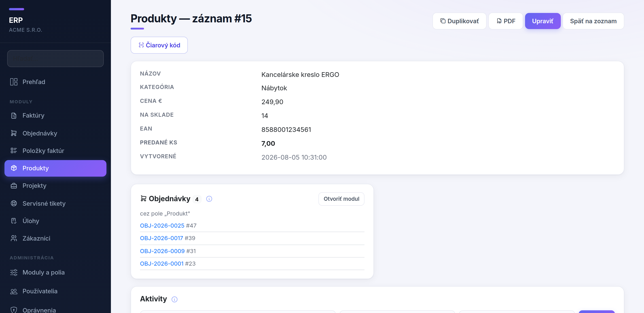Click the Upraviť button

pos(542,21)
